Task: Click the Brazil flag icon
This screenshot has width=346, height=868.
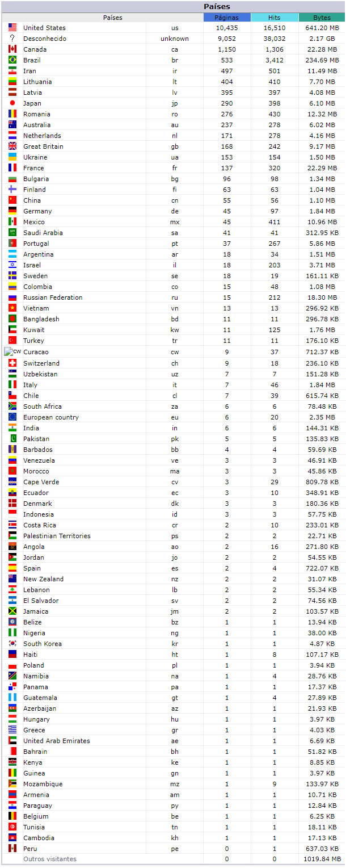Action: click(x=12, y=60)
